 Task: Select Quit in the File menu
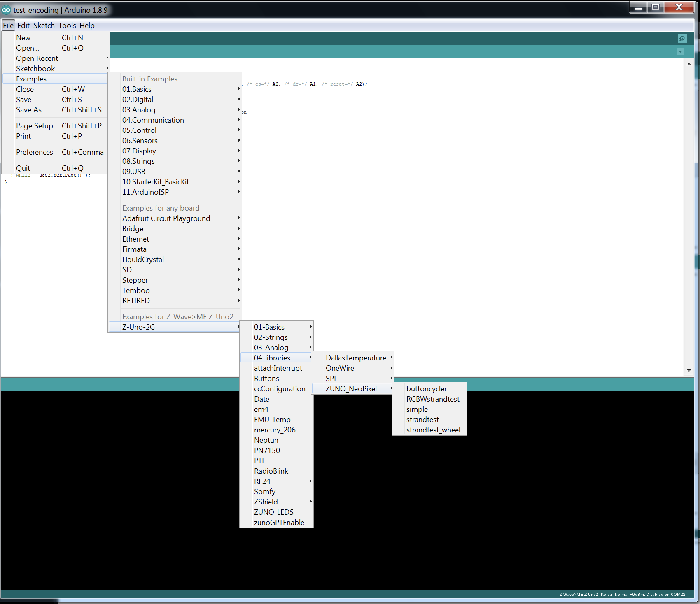tap(56, 168)
